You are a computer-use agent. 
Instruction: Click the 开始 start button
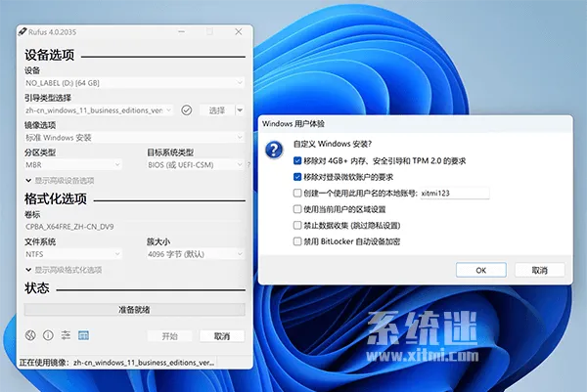(x=169, y=336)
